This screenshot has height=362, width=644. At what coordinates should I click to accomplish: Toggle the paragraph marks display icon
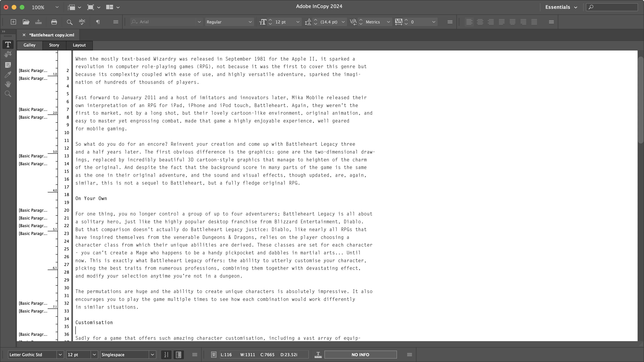click(x=97, y=21)
